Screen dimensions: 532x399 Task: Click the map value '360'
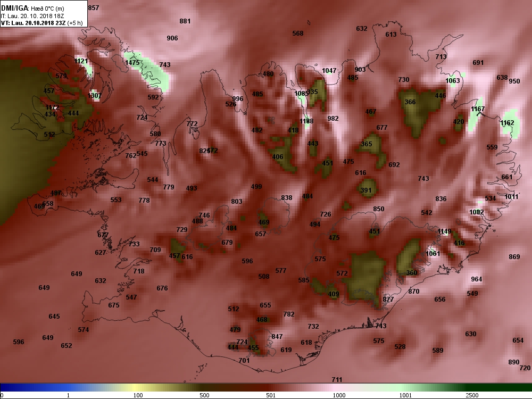412,273
